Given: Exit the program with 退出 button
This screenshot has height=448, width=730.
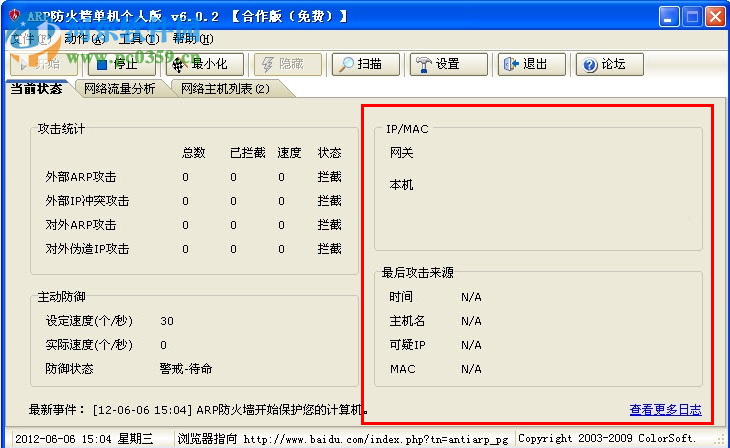Looking at the screenshot, I should 532,64.
